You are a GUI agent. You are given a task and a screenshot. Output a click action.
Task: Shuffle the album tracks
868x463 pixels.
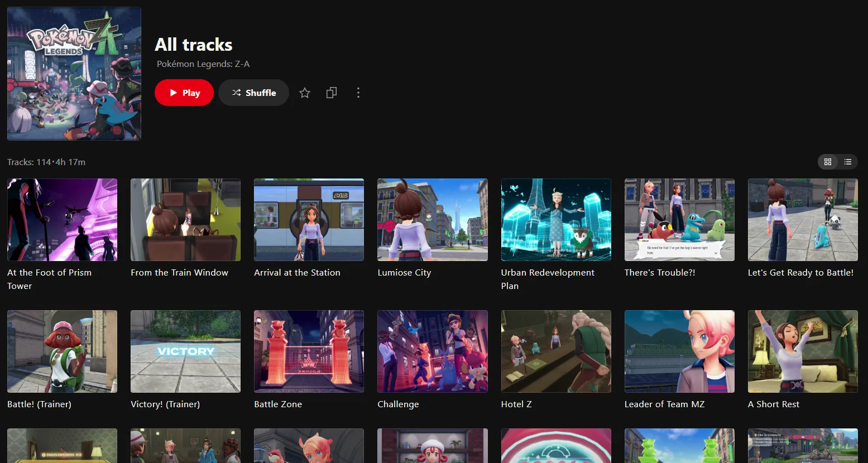coord(253,93)
